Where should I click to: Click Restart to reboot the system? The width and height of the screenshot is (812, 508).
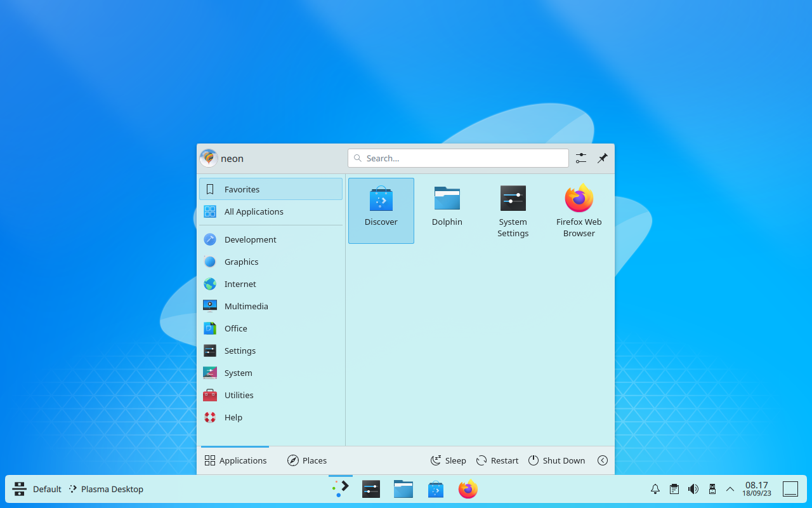pyautogui.click(x=497, y=460)
